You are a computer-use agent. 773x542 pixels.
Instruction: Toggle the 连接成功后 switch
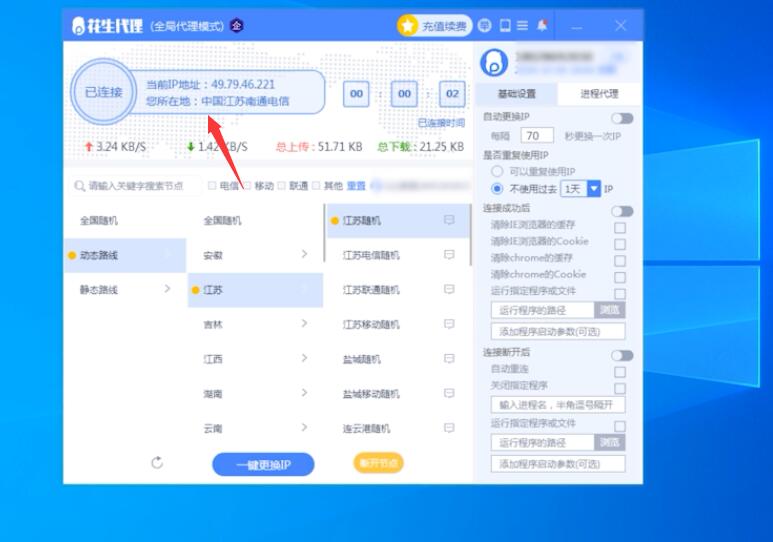(622, 211)
